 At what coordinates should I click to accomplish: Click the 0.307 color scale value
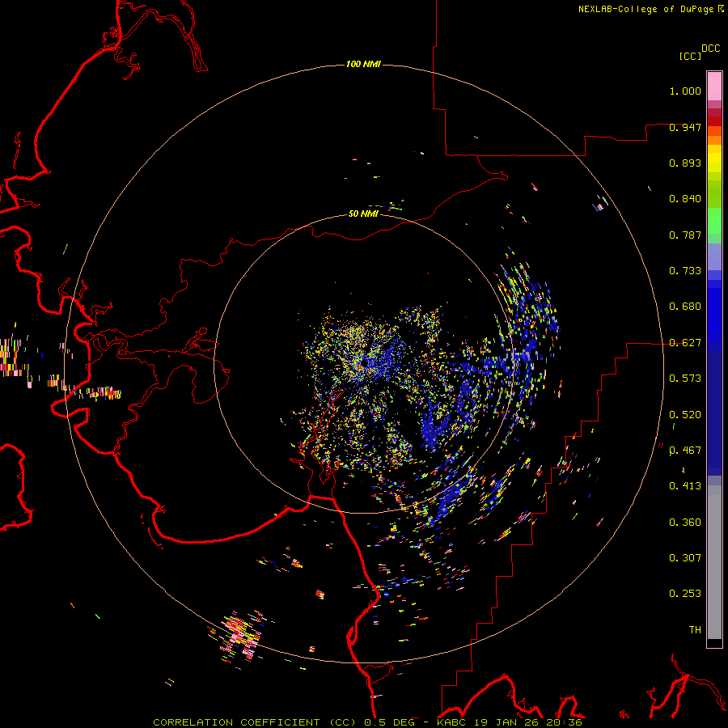(x=685, y=557)
